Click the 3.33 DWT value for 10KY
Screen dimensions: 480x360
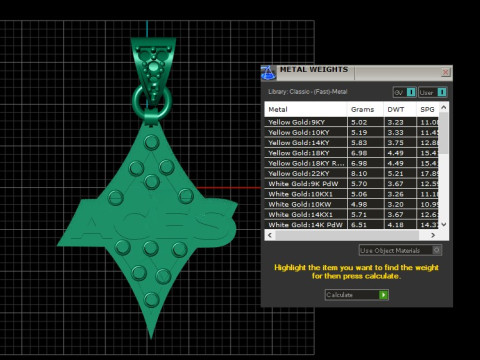click(395, 132)
